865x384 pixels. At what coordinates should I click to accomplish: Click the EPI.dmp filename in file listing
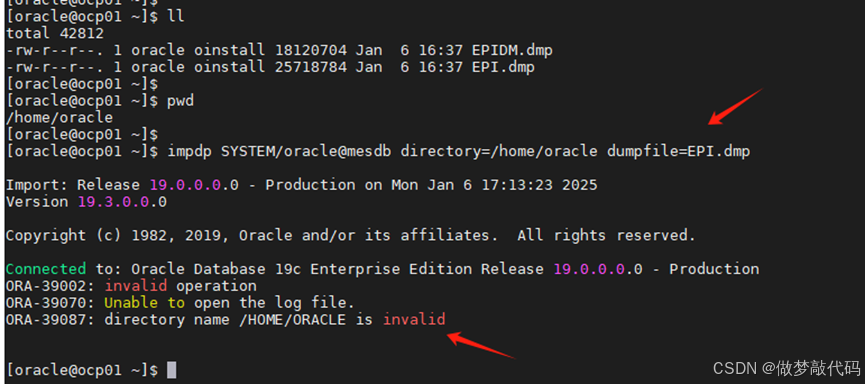(x=503, y=67)
